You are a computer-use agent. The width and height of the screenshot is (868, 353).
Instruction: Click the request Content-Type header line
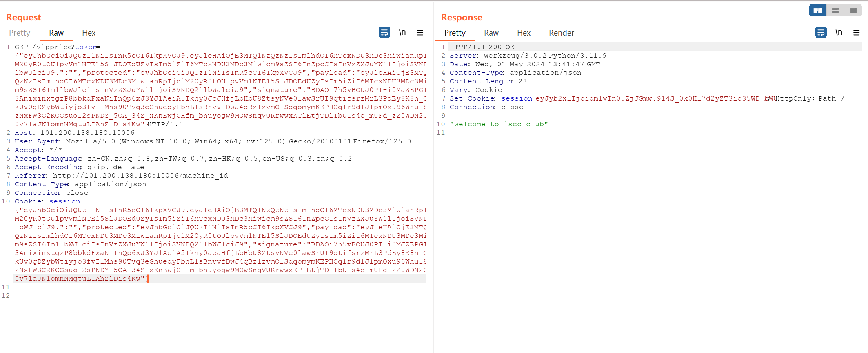(x=80, y=184)
